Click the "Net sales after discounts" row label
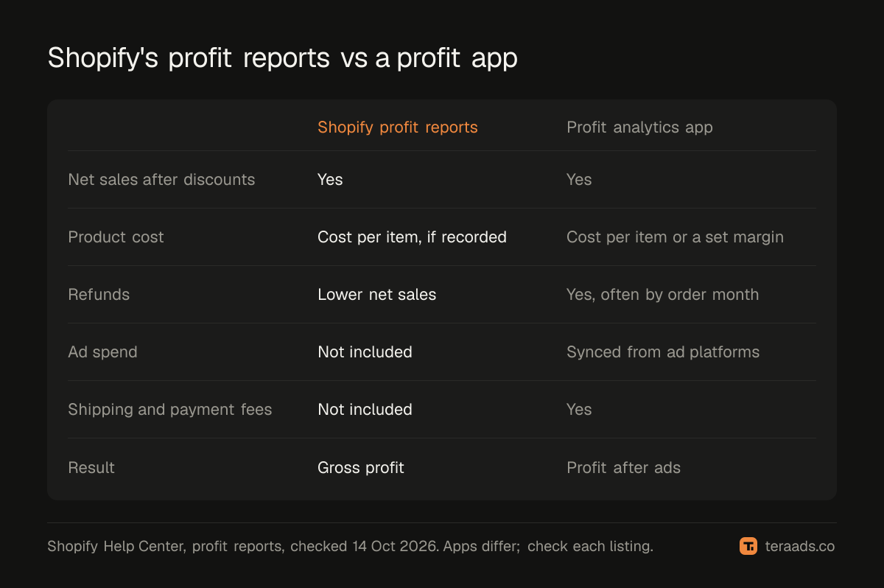884x588 pixels. coord(161,180)
